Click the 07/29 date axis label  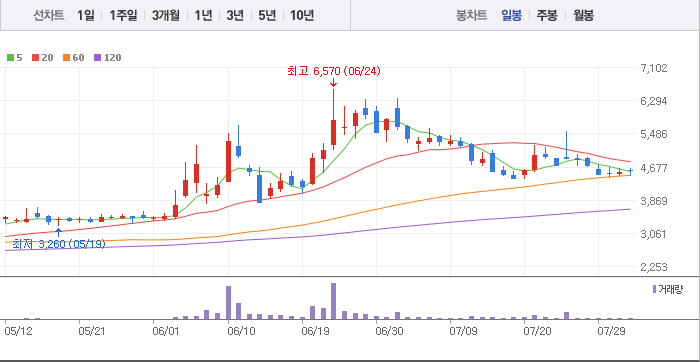(x=612, y=331)
